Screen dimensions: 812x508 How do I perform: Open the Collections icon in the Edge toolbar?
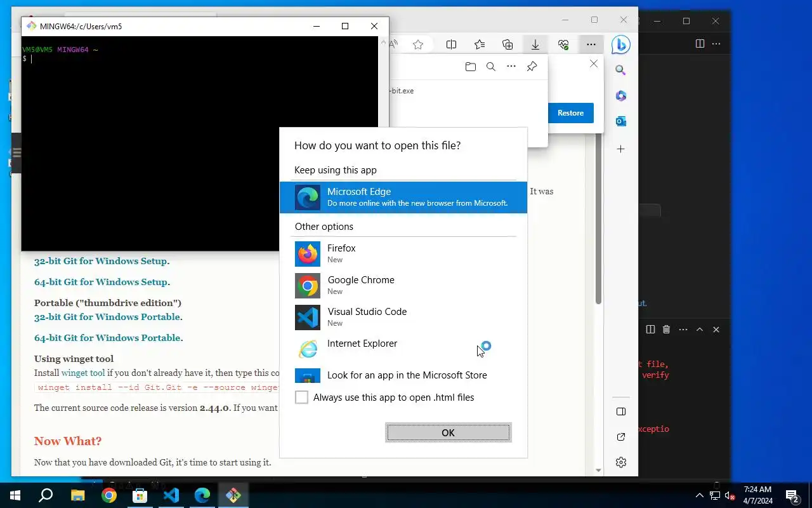point(507,44)
